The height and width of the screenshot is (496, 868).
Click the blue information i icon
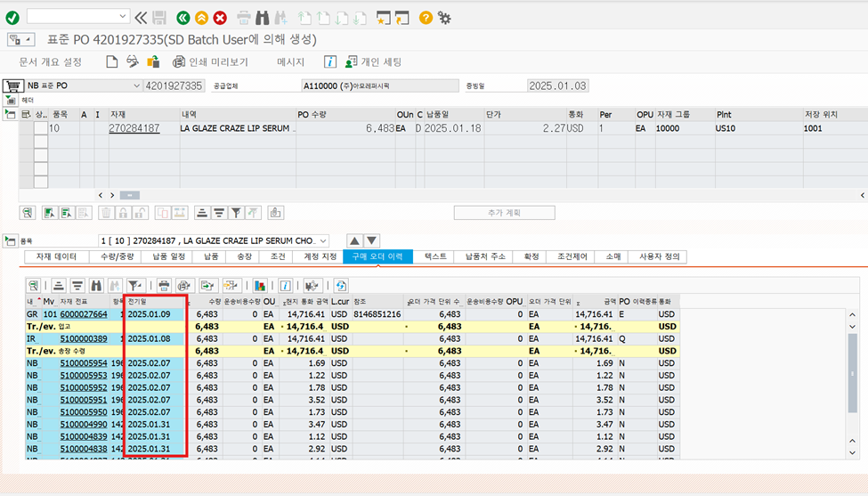[330, 62]
